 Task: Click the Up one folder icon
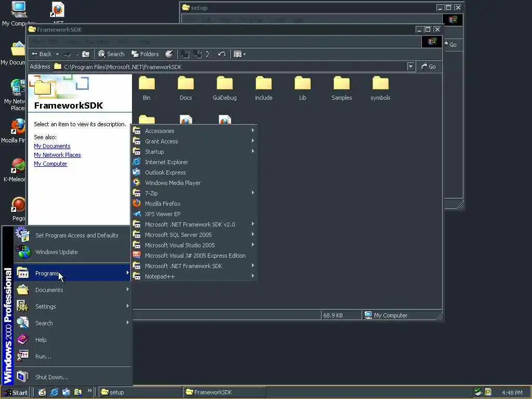(x=86, y=54)
